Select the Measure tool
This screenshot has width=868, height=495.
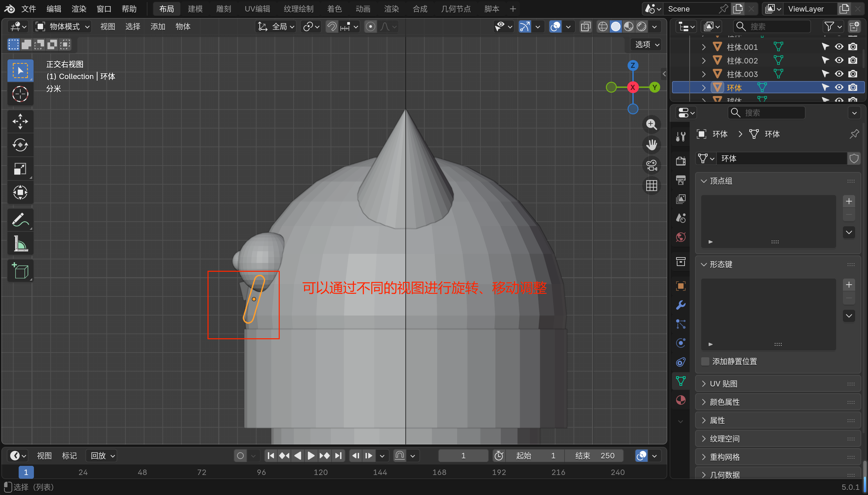[x=20, y=243]
